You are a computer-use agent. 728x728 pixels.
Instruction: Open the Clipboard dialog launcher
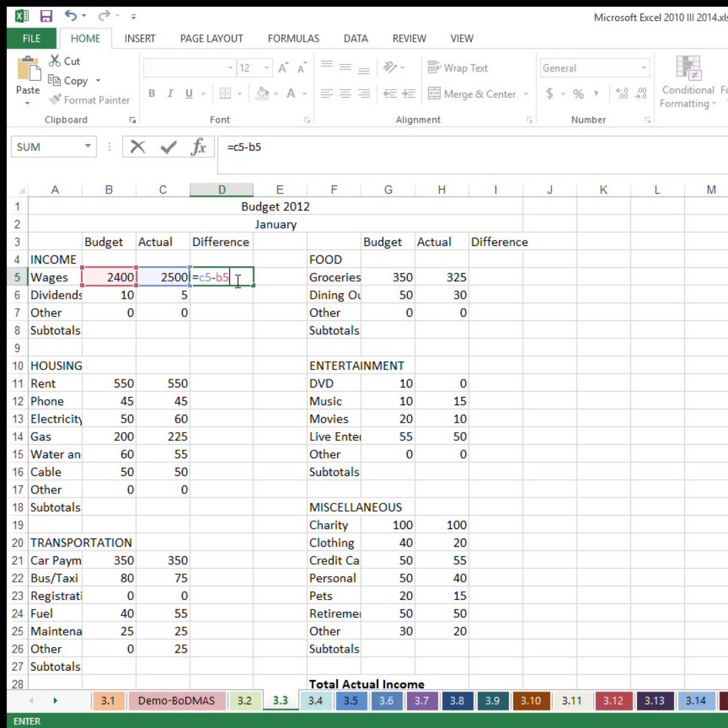point(132,120)
